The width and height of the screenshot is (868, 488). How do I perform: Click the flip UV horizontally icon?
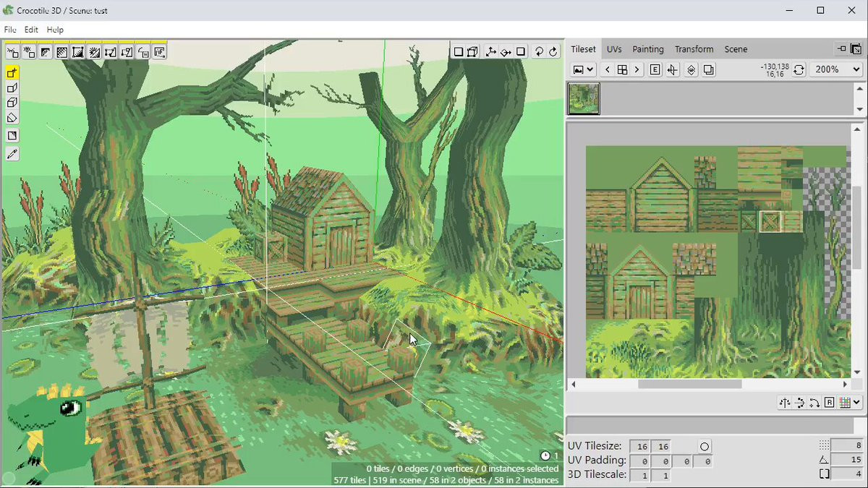(785, 403)
